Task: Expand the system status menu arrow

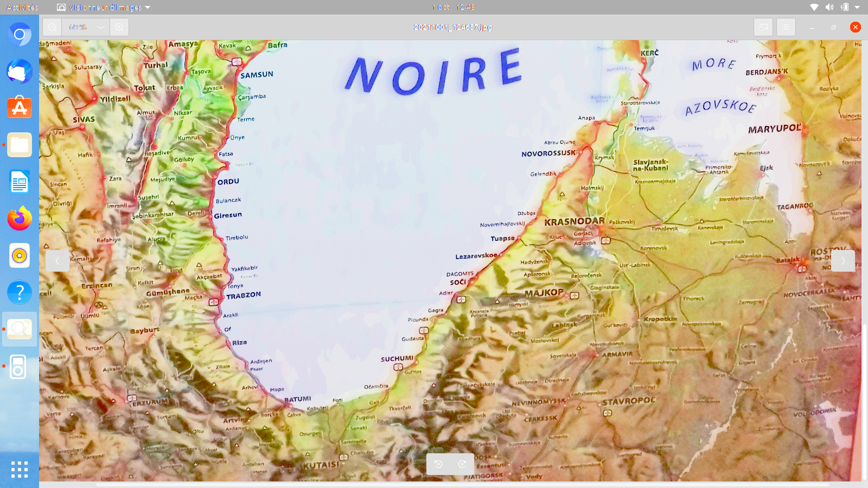Action: (857, 7)
